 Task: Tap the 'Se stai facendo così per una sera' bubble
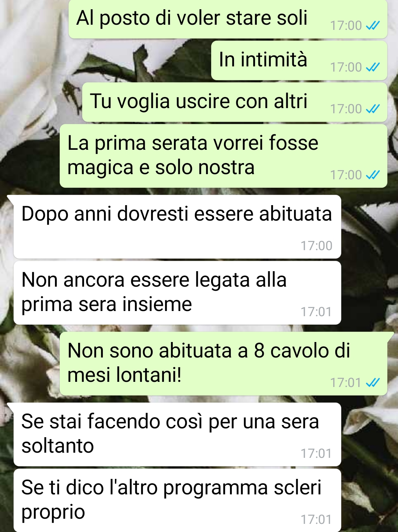[177, 435]
